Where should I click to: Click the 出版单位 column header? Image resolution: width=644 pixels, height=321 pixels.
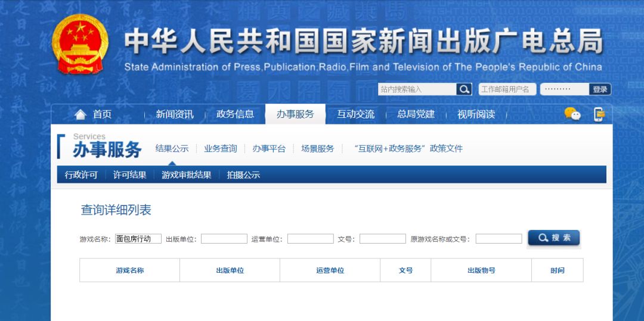[230, 270]
